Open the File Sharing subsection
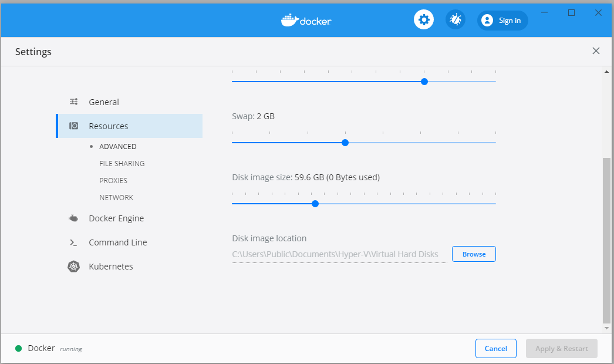 pyautogui.click(x=122, y=164)
